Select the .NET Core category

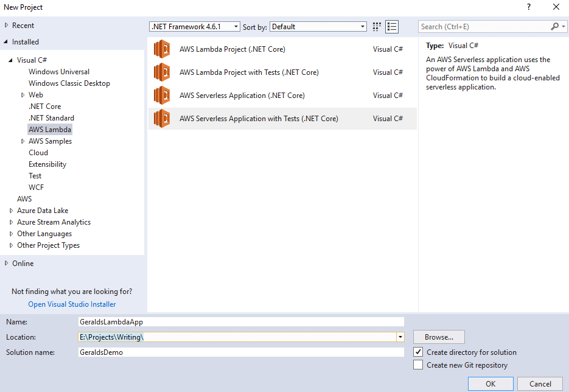tap(44, 107)
